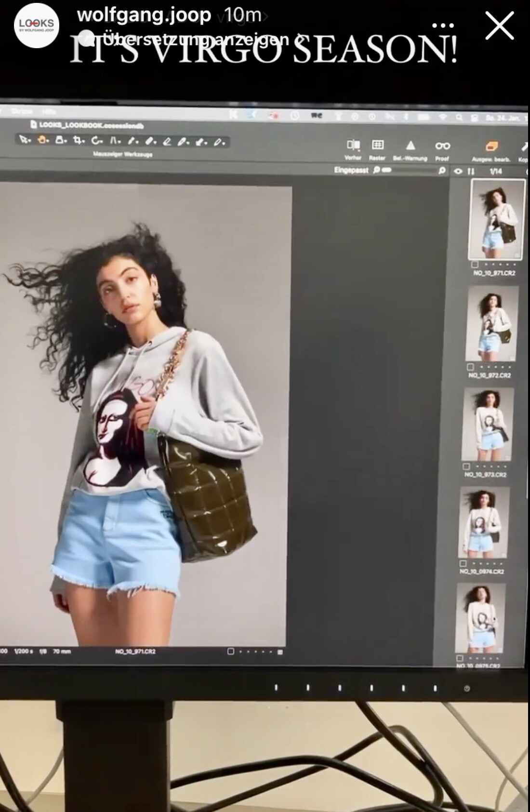This screenshot has height=812, width=530.
Task: Set star rating dots below the main viewer image
Action: (254, 652)
